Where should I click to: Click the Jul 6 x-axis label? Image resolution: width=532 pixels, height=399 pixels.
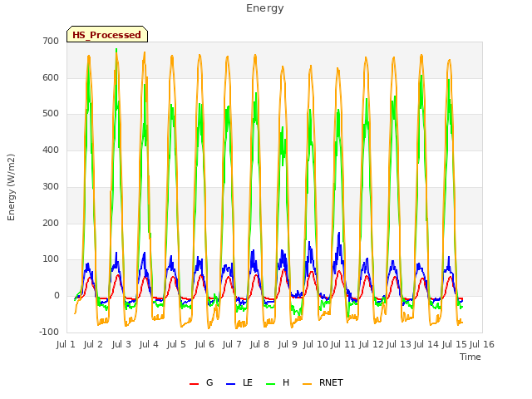(204, 345)
